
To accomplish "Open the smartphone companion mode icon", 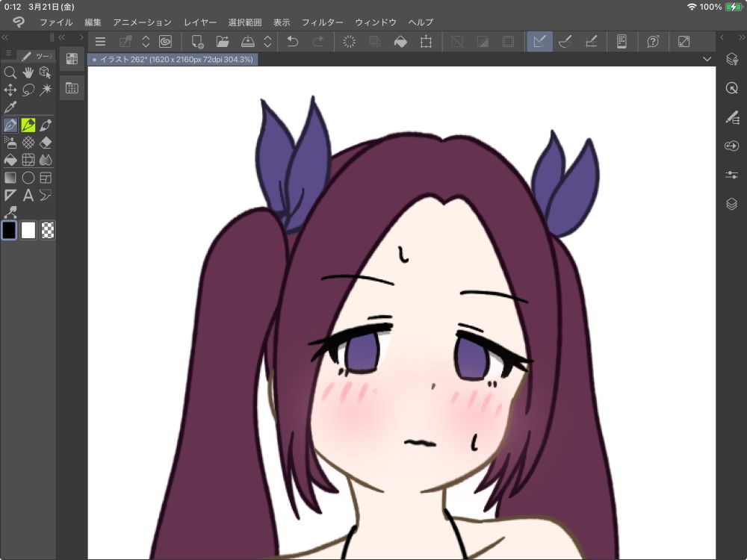I will tap(622, 41).
